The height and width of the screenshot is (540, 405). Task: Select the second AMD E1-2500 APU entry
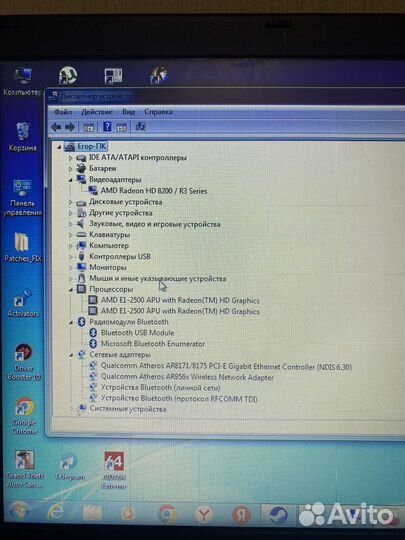pyautogui.click(x=180, y=311)
